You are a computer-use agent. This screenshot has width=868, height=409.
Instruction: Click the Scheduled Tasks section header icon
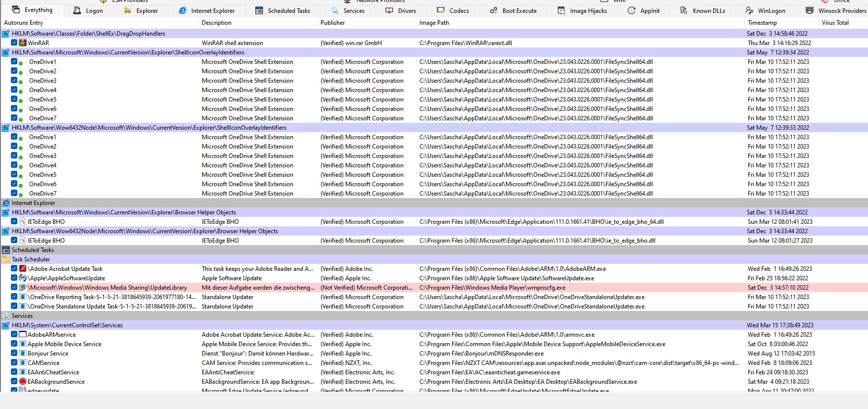(x=6, y=250)
